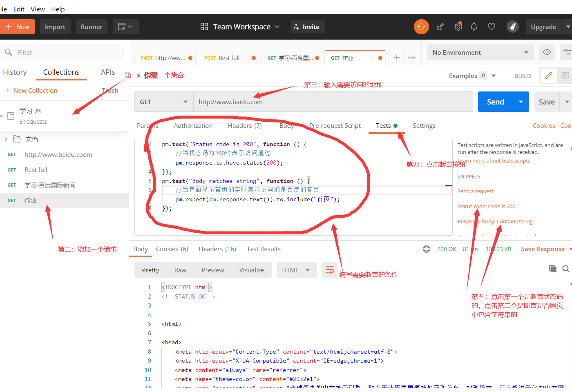Viewport: 572px width, 392px height.
Task: Open the Help menu
Action: 58,9
